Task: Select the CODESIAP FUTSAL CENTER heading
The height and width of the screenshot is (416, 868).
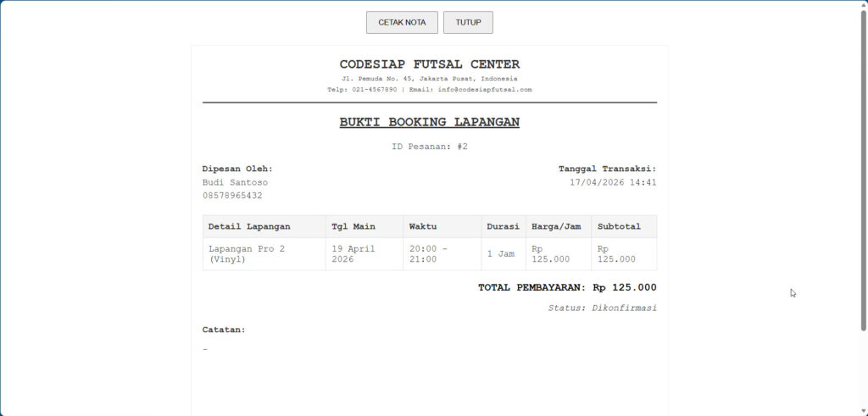Action: [x=429, y=64]
